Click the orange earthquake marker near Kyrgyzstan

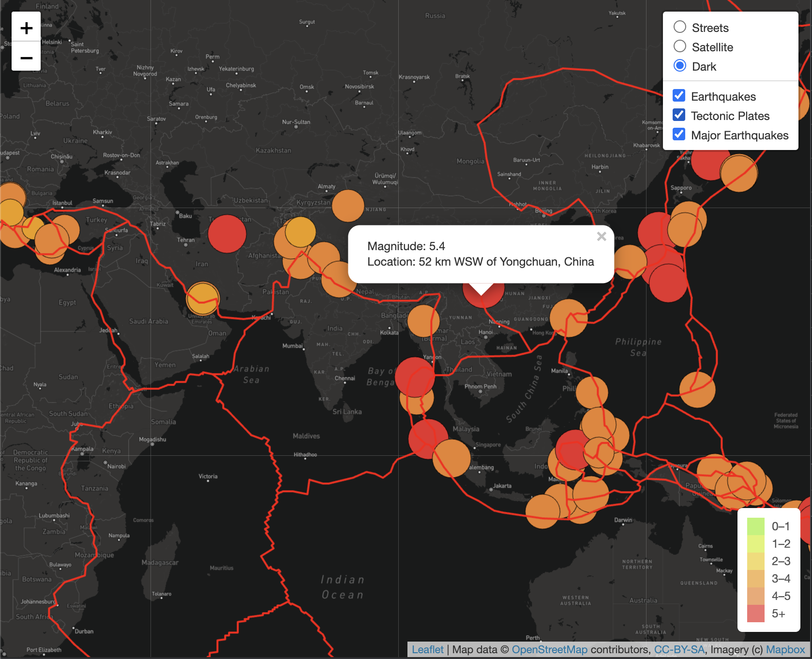(x=348, y=206)
